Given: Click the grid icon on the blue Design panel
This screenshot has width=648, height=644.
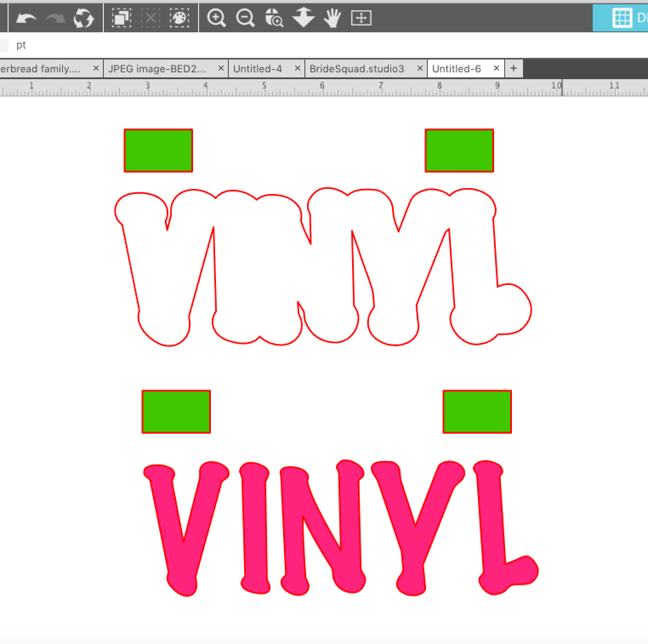Looking at the screenshot, I should (x=622, y=18).
